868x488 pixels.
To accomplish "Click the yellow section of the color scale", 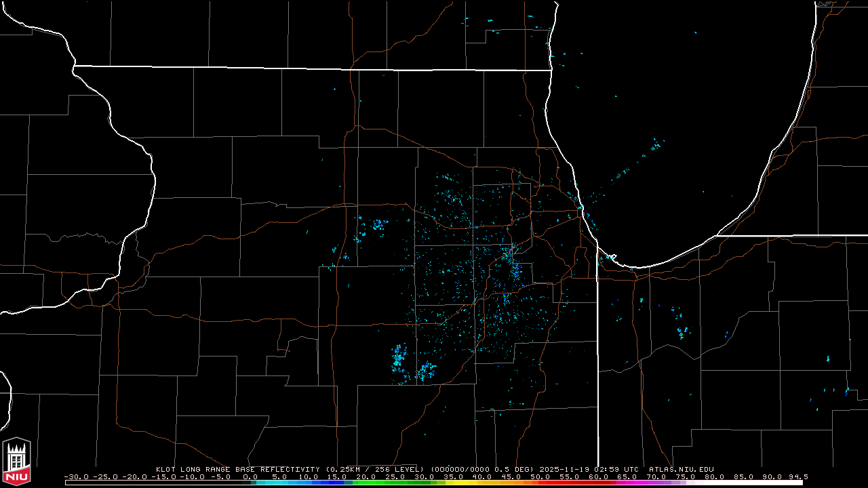I will pyautogui.click(x=468, y=483).
